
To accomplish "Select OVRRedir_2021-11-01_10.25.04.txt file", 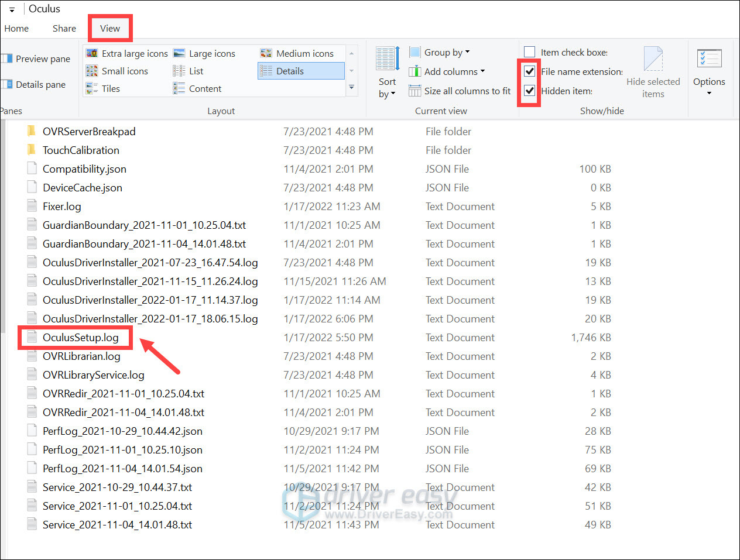I will (x=124, y=393).
